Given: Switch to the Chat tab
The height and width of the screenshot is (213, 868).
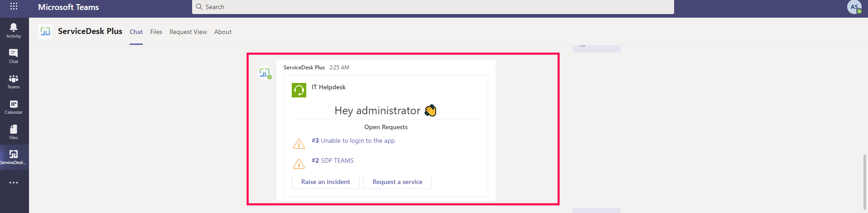Looking at the screenshot, I should [x=136, y=32].
